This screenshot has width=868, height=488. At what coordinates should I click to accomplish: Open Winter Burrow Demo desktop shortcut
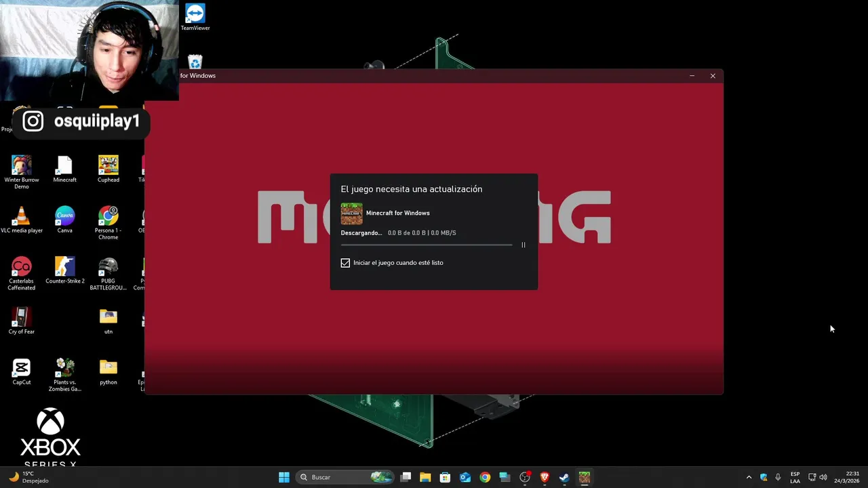pos(22,172)
